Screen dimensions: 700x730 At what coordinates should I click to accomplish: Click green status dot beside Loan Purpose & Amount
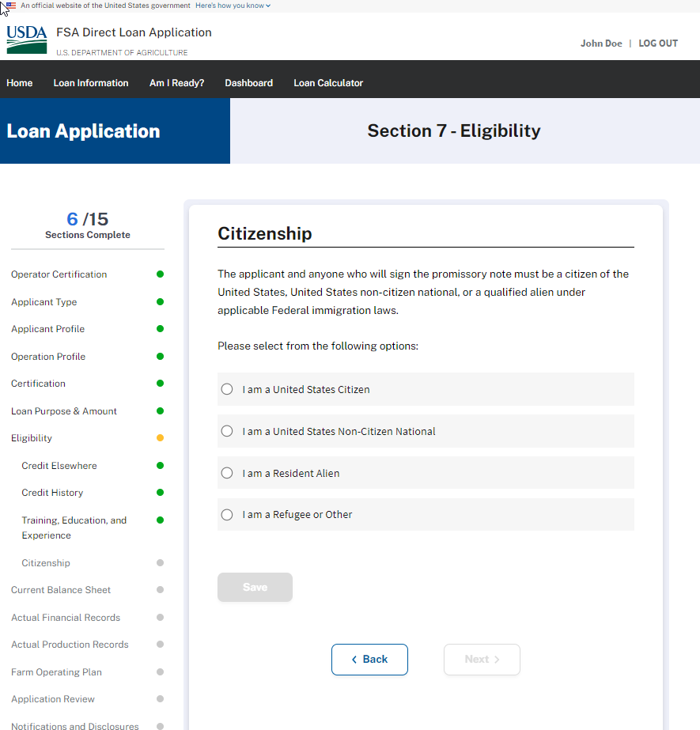[x=160, y=411]
